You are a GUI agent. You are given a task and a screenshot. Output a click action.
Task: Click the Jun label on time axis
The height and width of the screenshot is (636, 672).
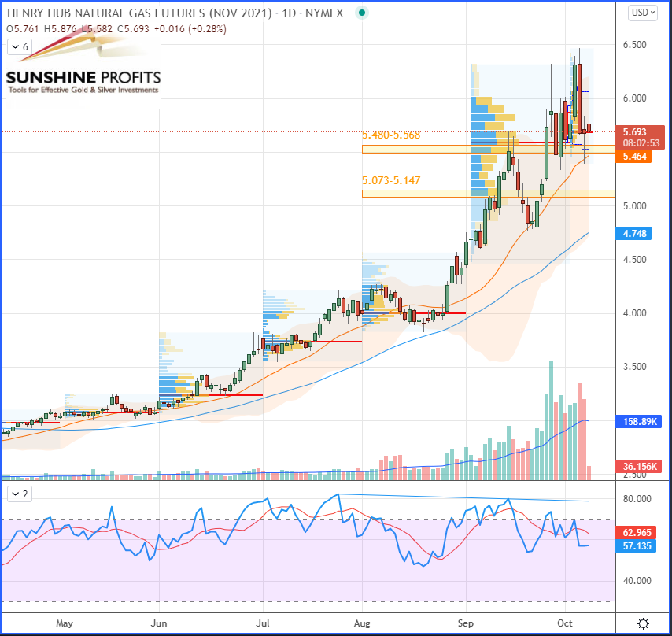(159, 623)
